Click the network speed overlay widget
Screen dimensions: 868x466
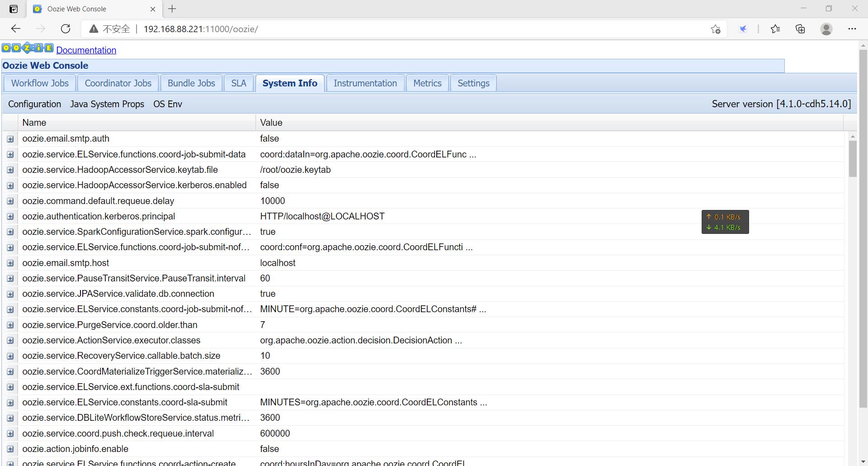[x=725, y=222]
